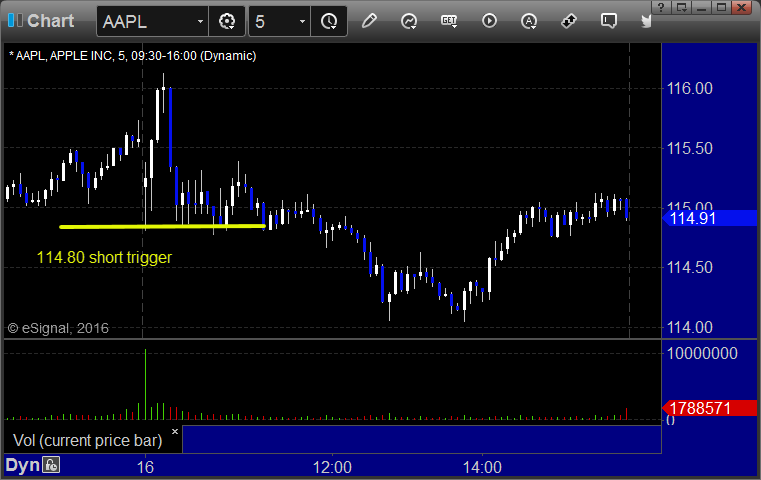Open the GET studies dropdown icon

point(449,21)
